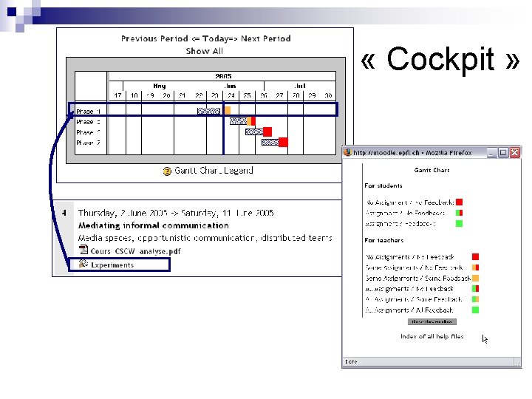Click the fourth phase red status block
Image resolution: width=532 pixels, height=399 pixels.
[x=283, y=142]
